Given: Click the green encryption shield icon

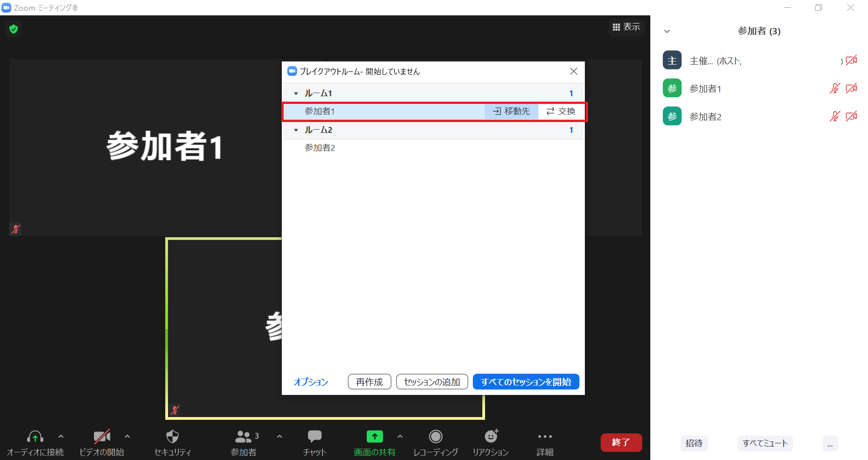Looking at the screenshot, I should (14, 29).
